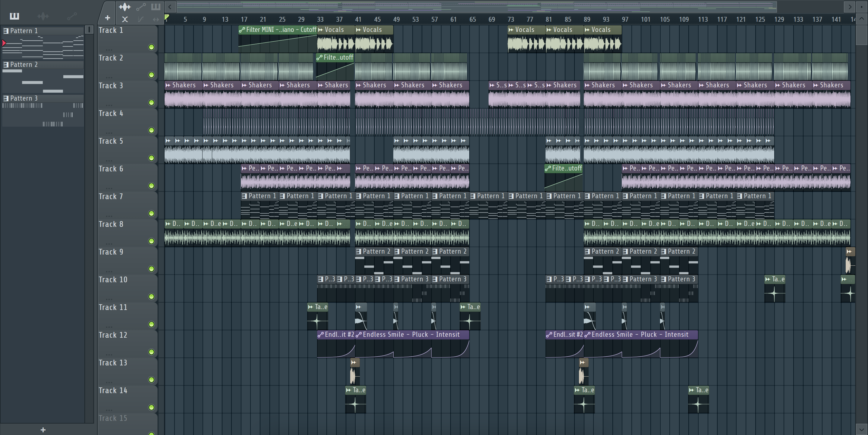868x435 pixels.
Task: Select the Track 10 header
Action: [x=127, y=288]
